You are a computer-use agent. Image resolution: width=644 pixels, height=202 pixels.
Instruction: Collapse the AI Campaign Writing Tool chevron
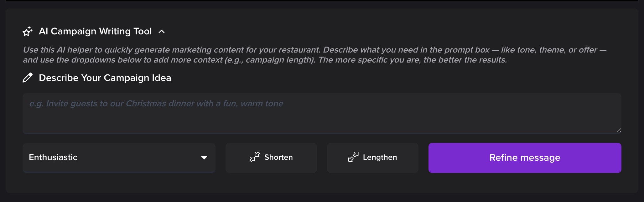[162, 32]
